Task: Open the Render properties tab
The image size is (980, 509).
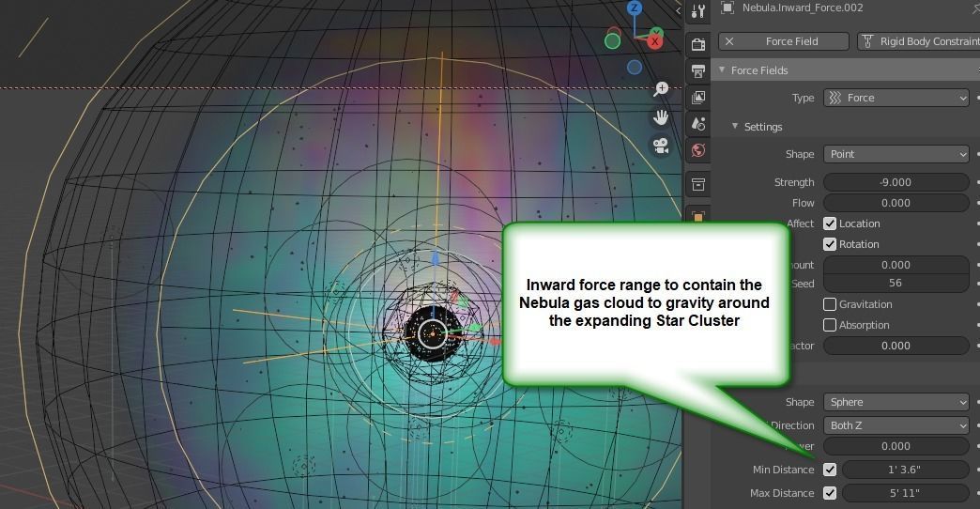Action: click(x=698, y=44)
